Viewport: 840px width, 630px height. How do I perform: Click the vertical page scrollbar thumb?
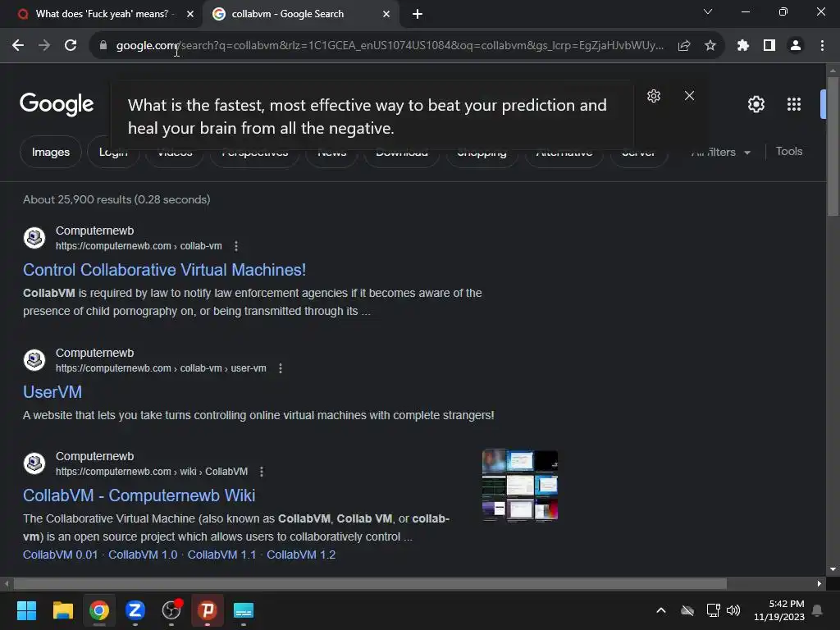833,146
